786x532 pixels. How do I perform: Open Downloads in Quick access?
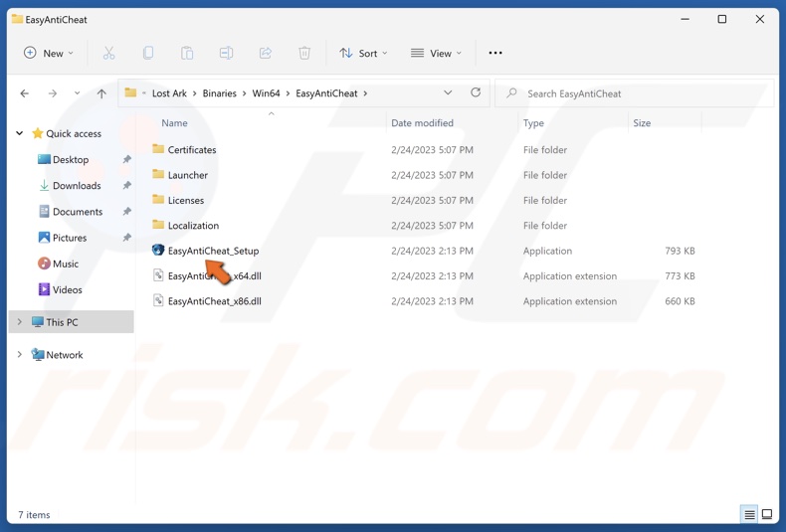77,186
